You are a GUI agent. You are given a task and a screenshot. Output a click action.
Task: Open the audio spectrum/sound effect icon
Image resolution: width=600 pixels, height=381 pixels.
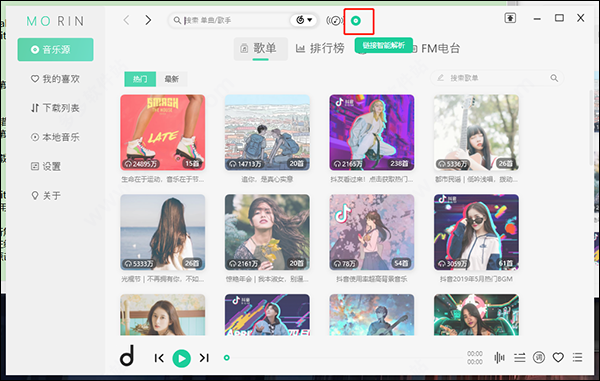coord(499,358)
